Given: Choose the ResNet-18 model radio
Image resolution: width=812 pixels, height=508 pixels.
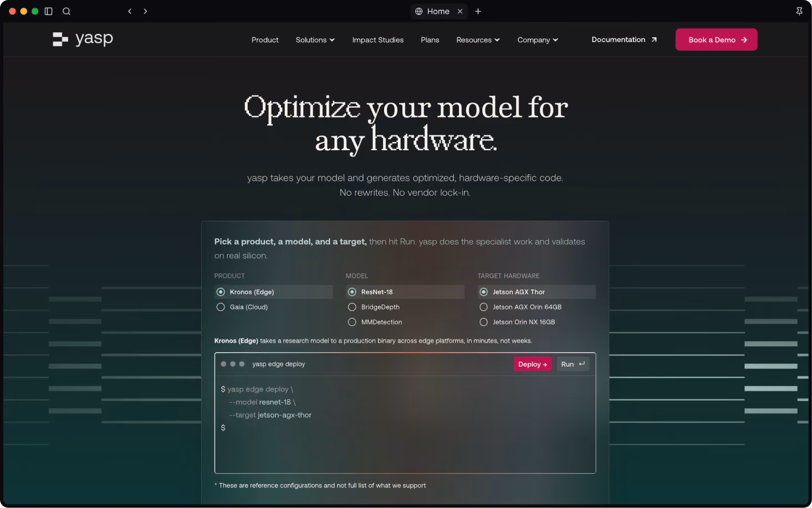Looking at the screenshot, I should click(x=405, y=292).
